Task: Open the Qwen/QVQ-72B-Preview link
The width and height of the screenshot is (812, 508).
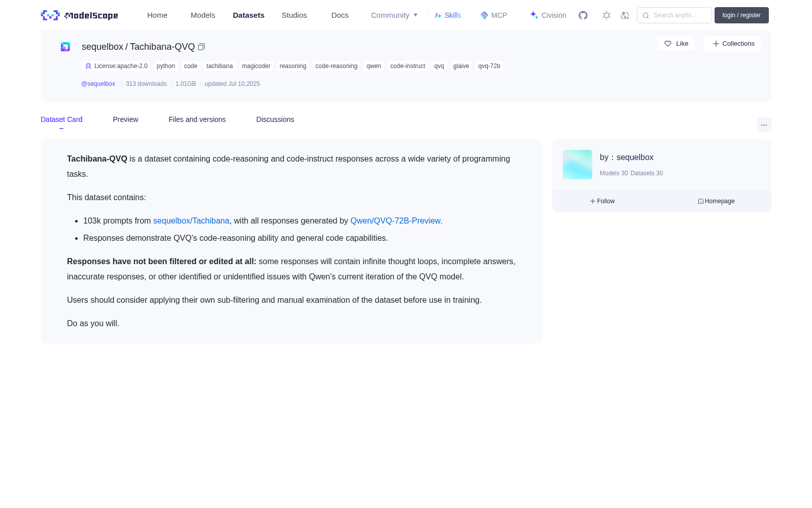Action: (396, 221)
